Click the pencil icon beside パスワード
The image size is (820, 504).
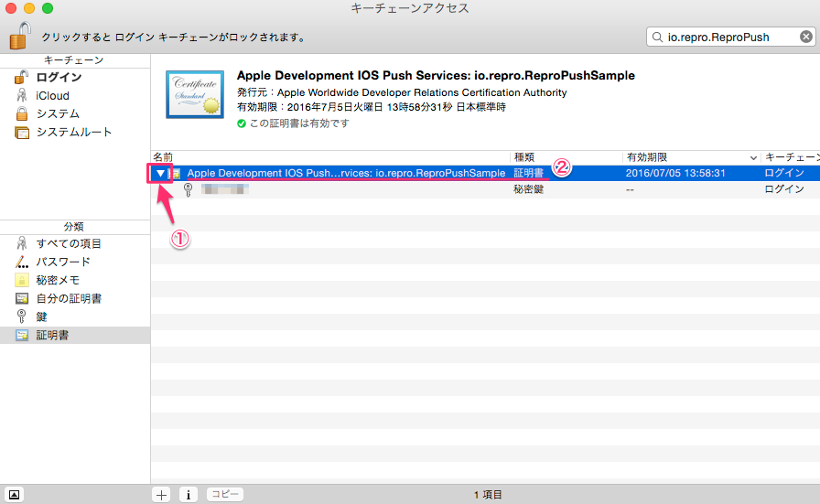(21, 262)
